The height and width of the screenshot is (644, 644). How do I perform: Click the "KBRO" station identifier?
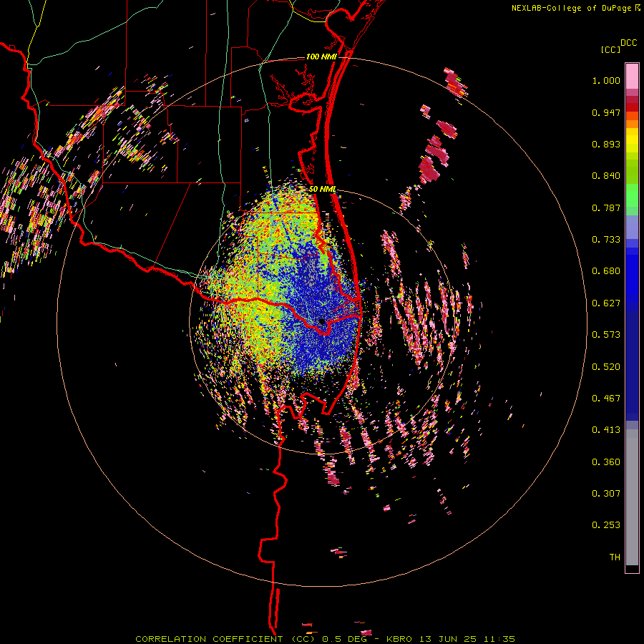(399, 639)
